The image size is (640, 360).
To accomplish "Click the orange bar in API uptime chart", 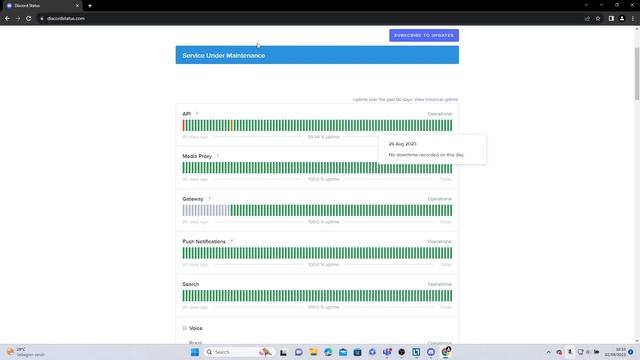I will [232, 125].
